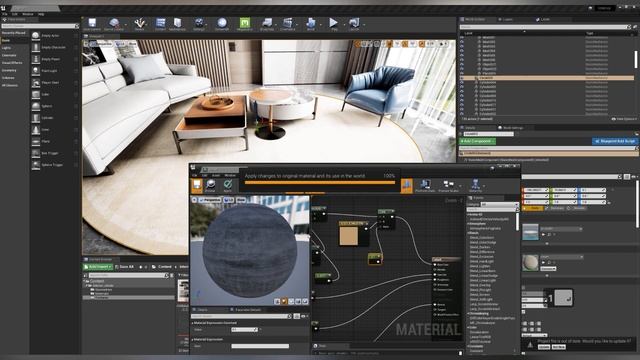The image size is (640, 360).
Task: Click Save Current in the main toolbar
Action: pos(92,24)
